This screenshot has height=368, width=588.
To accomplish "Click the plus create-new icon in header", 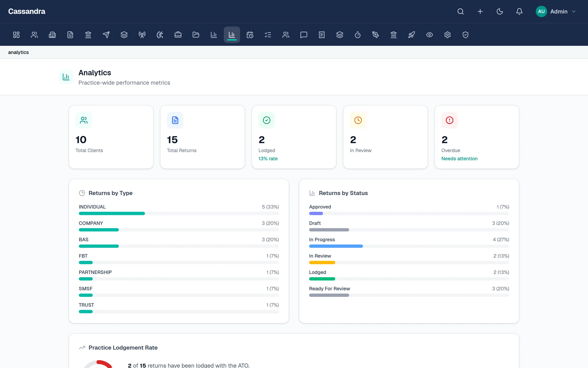I will click(x=480, y=12).
